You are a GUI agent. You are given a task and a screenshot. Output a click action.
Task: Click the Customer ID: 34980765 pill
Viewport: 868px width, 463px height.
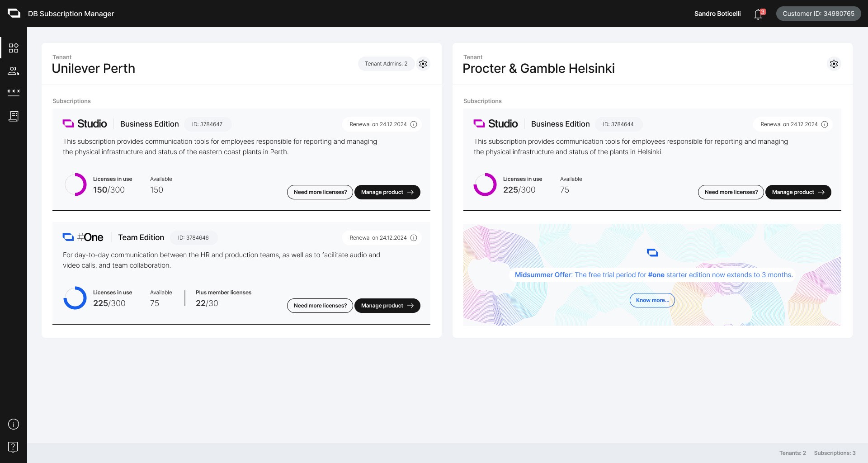(x=819, y=14)
